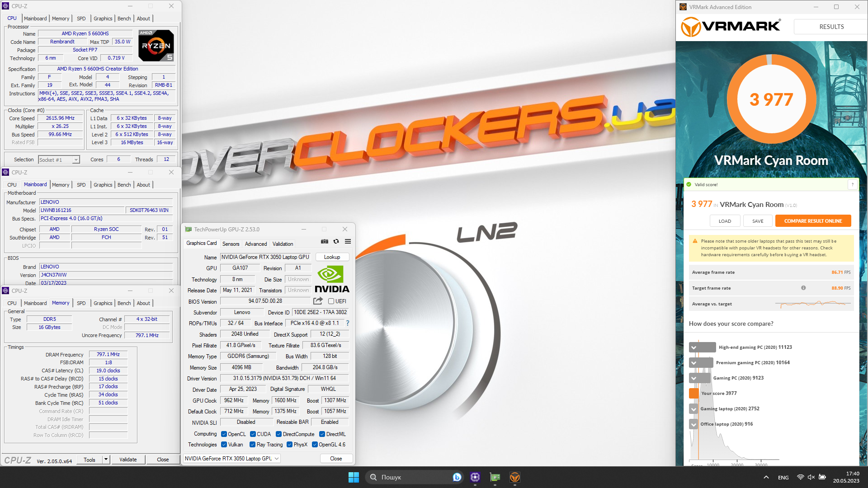Click the Ryzen 5 processor logo
This screenshot has width=868, height=488.
156,46
